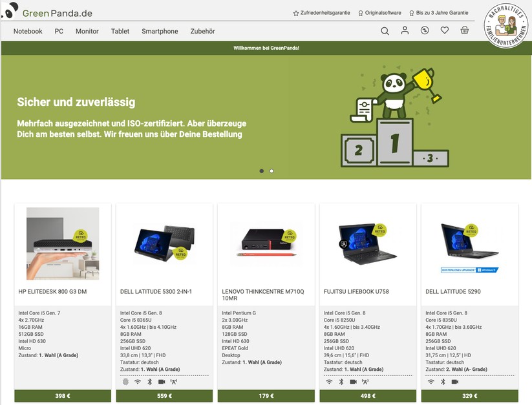This screenshot has width=532, height=405.
Task: Select the first banner slide dot
Action: (262, 171)
